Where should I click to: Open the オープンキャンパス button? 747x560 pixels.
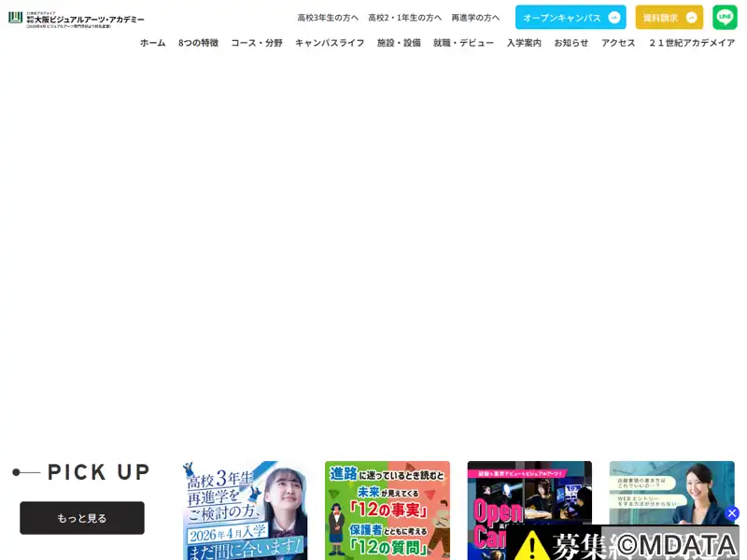[571, 17]
